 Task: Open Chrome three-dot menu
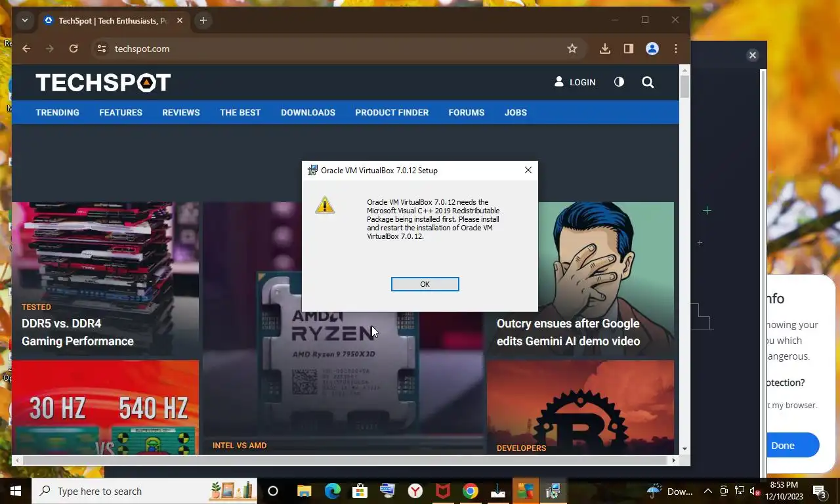[x=676, y=49]
